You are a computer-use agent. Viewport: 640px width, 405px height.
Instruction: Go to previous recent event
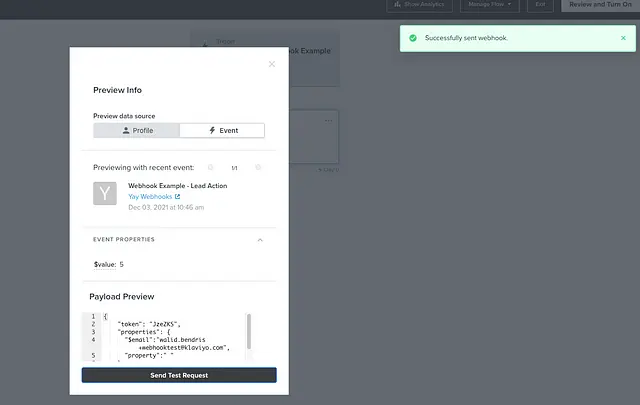pos(210,168)
